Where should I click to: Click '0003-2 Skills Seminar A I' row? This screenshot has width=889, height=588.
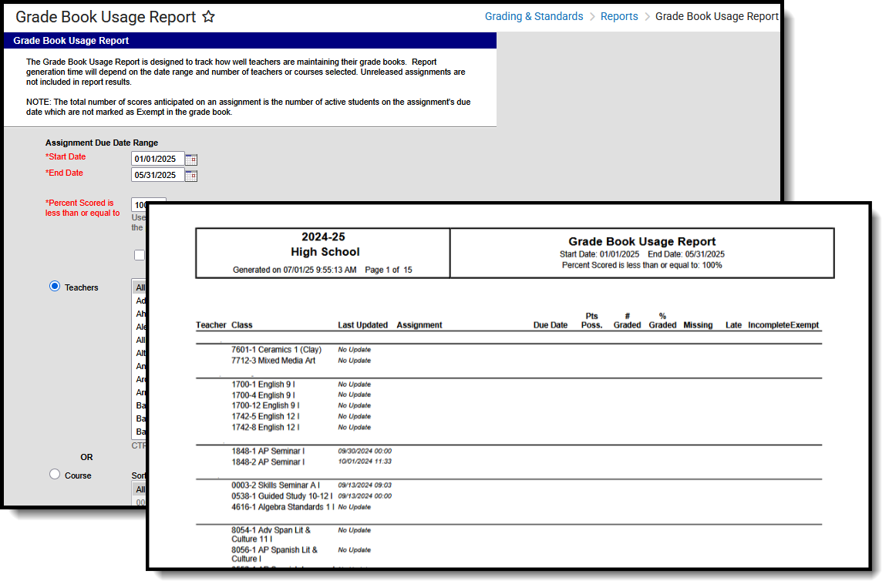tap(275, 486)
